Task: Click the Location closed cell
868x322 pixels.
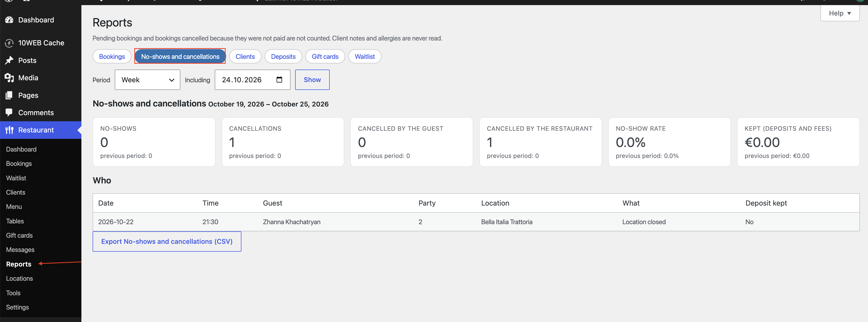Action: 644,222
